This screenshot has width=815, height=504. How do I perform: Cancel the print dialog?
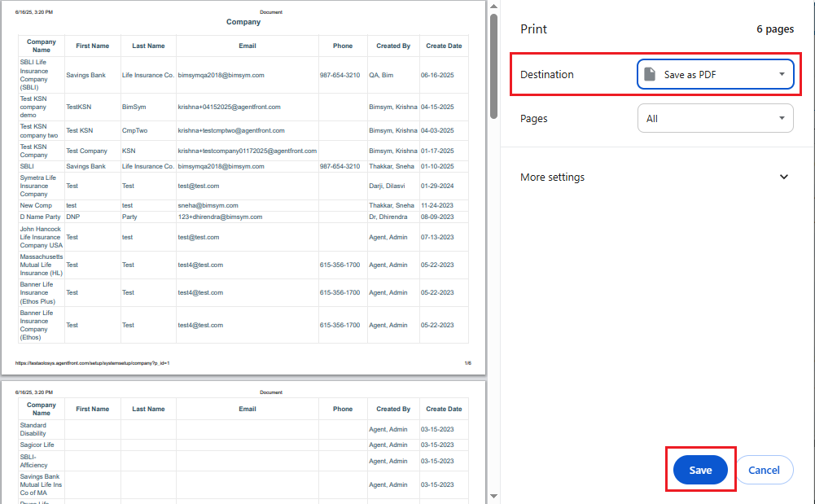click(764, 470)
